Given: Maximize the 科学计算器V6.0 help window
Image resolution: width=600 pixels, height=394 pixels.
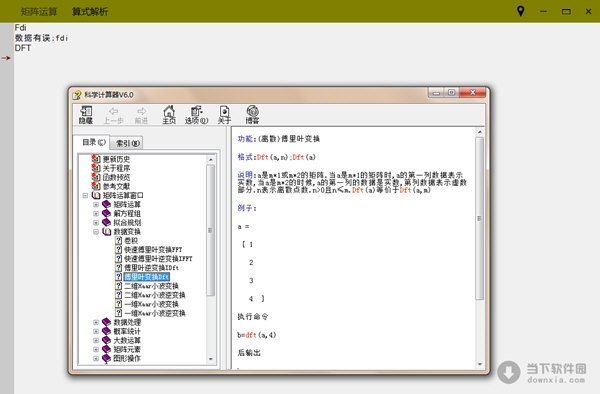Looking at the screenshot, I should click(x=452, y=93).
